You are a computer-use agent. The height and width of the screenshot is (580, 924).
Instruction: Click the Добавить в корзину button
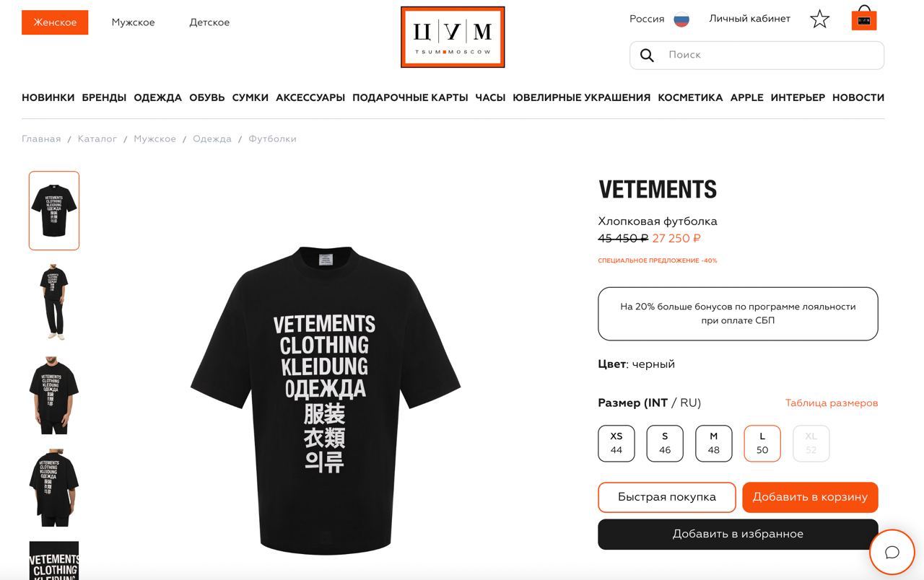pos(810,497)
